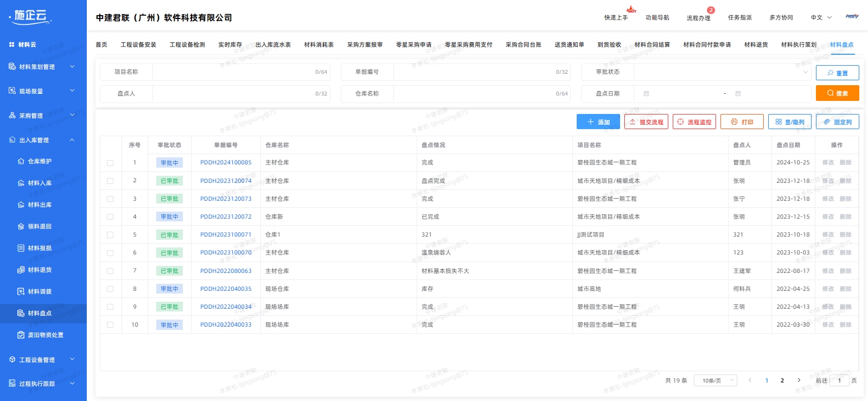Select row 5 checkbox PDDH2023100071
The image size is (868, 401).
(110, 235)
